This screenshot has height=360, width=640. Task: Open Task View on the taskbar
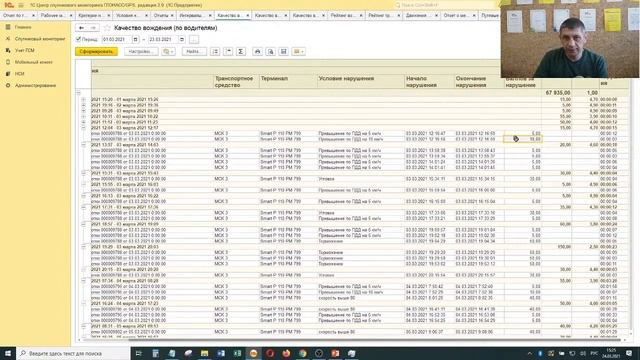tap(139, 353)
